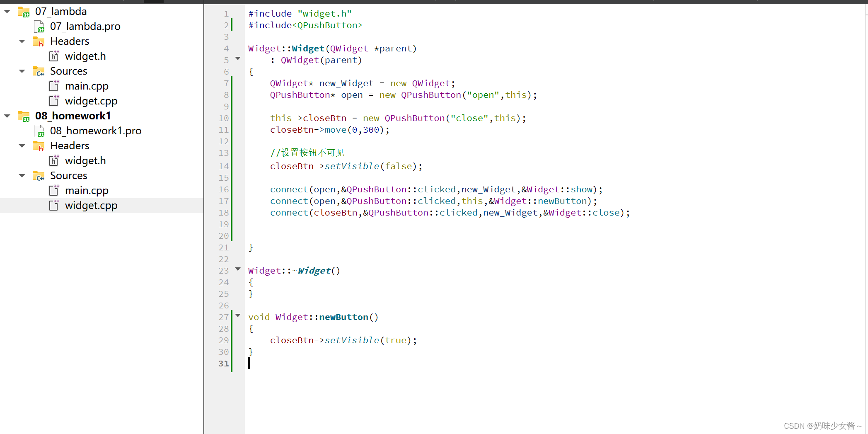Click main.cpp file icon under 08_homework1

(54, 190)
